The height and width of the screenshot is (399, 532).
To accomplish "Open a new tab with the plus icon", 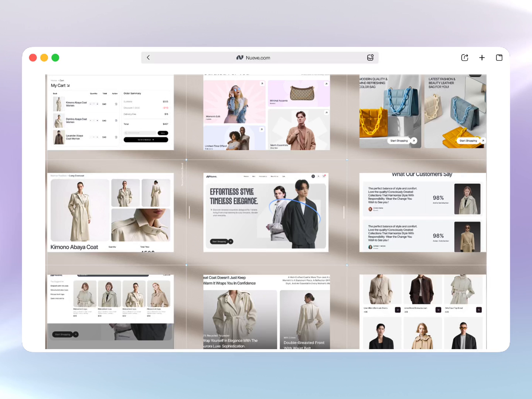I will (482, 58).
